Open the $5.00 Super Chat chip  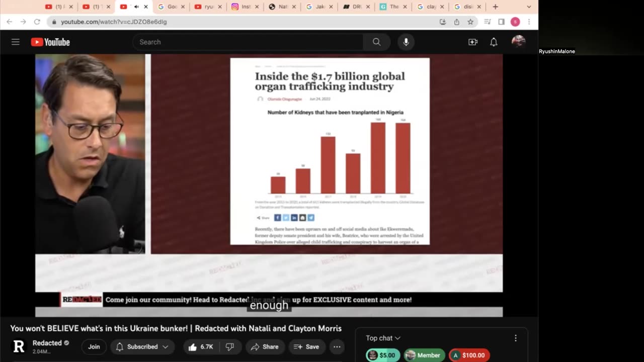click(x=383, y=355)
